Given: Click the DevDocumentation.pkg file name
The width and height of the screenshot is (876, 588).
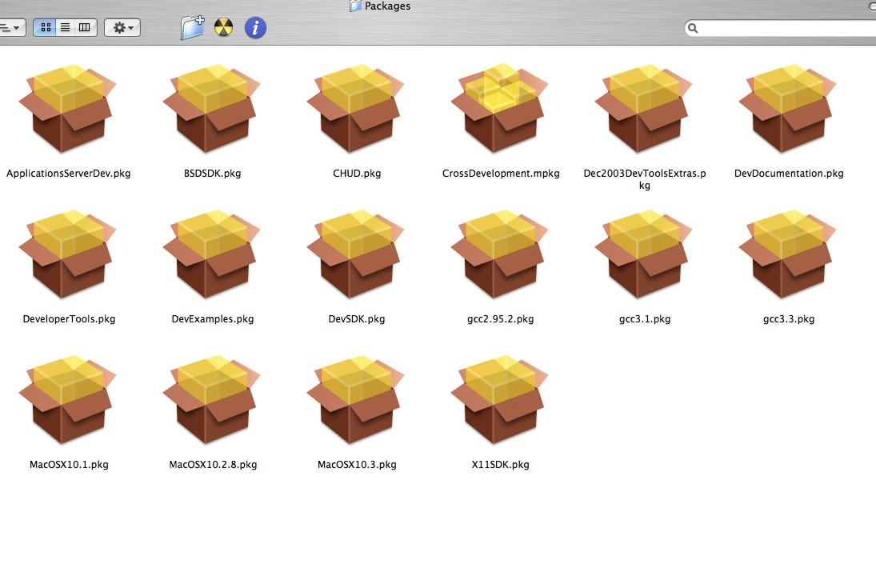Looking at the screenshot, I should [789, 174].
